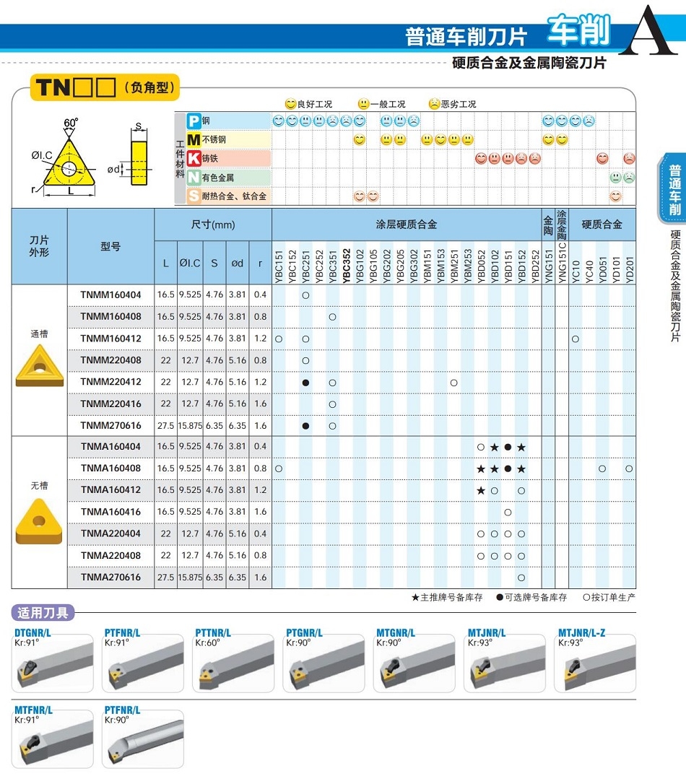Select model TNMA220408 in the table
Screen dimensions: 686x784
[111, 555]
